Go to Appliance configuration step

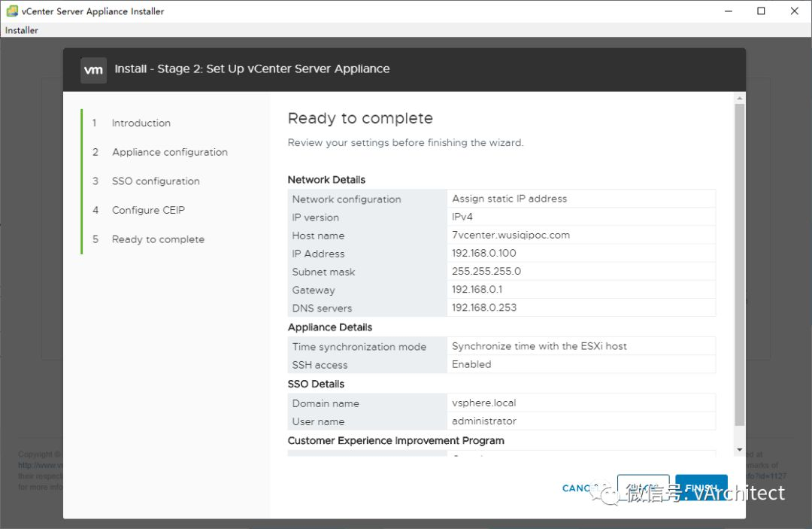tap(169, 152)
